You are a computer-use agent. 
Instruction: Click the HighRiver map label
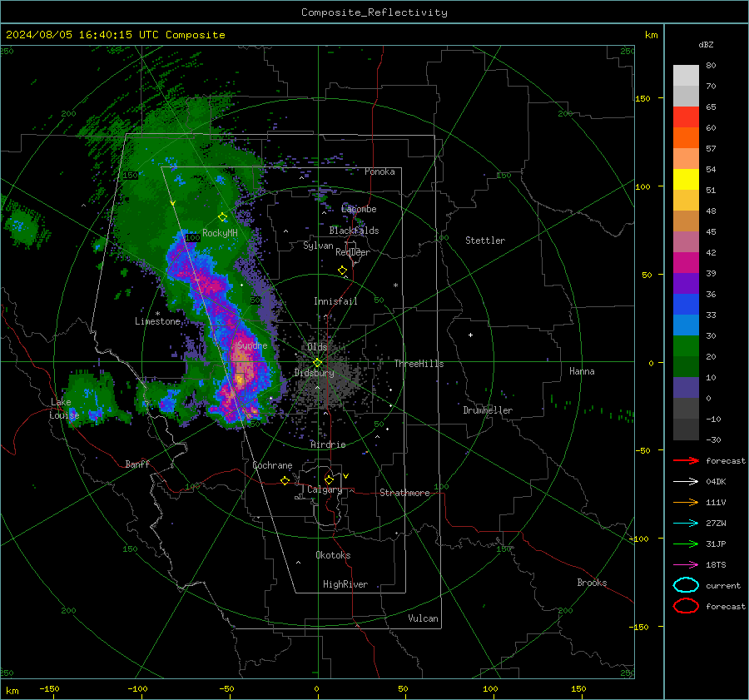click(x=345, y=584)
